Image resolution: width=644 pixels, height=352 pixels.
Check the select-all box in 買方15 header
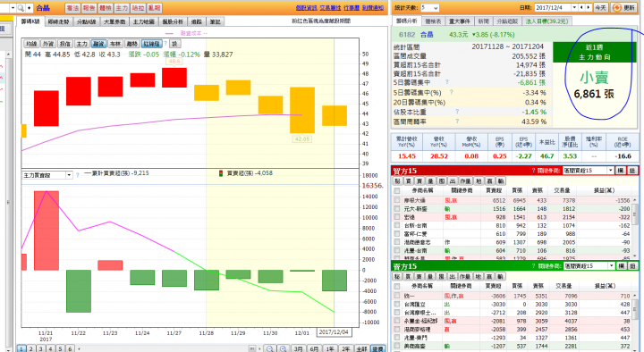[x=397, y=190]
